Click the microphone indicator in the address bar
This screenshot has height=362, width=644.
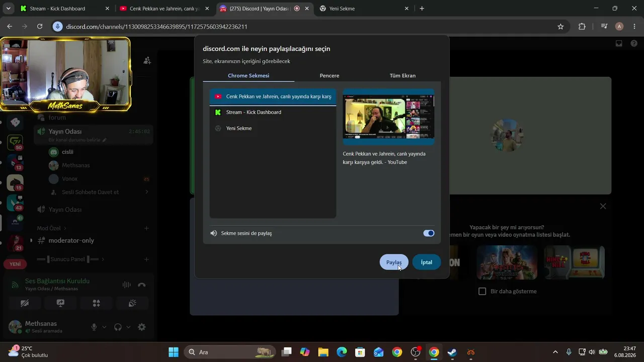pyautogui.click(x=57, y=27)
